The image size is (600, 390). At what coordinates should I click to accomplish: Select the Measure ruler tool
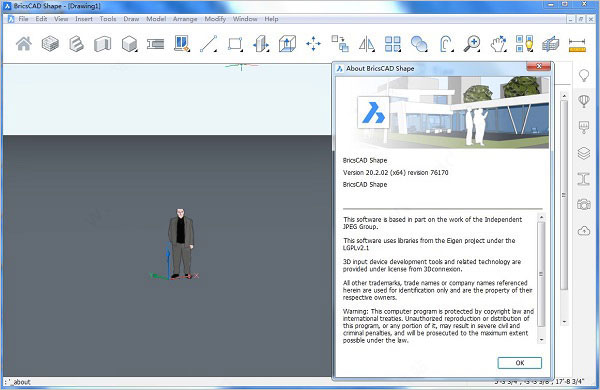pos(577,45)
